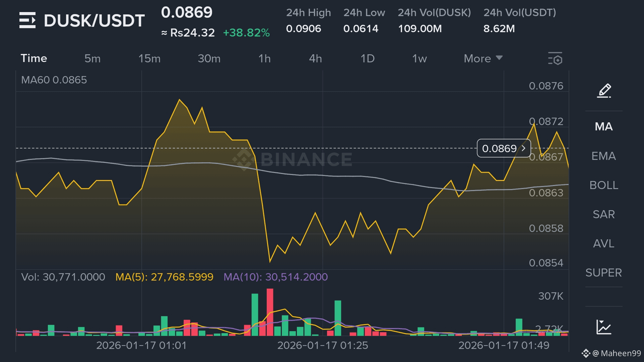Click the line chart icon at bottom right
The height and width of the screenshot is (362, 644).
coord(604,327)
